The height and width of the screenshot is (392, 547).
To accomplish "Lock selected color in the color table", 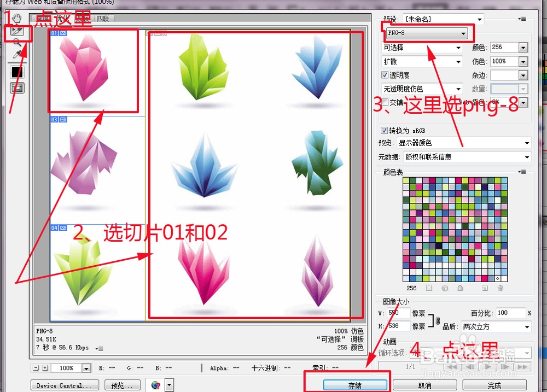I will click(x=460, y=288).
